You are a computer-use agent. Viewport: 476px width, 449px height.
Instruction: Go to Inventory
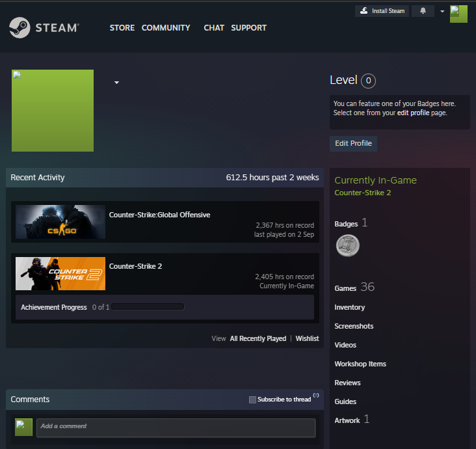[350, 307]
